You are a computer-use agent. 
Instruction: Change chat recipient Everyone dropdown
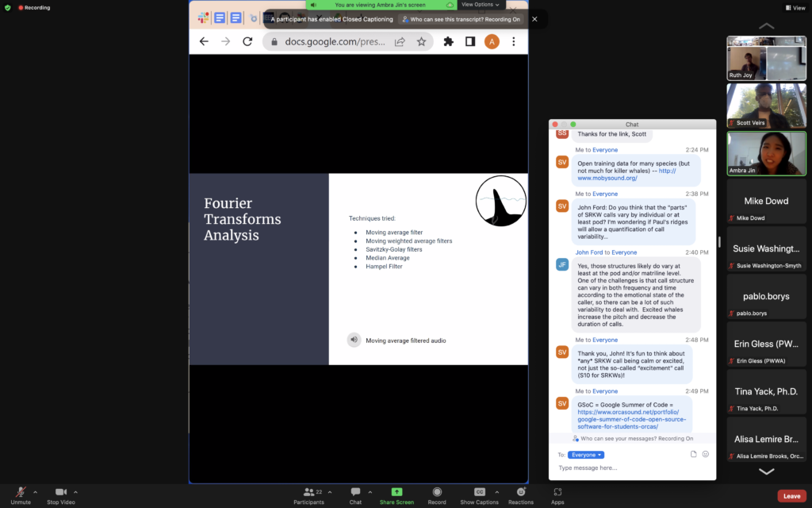pyautogui.click(x=586, y=455)
